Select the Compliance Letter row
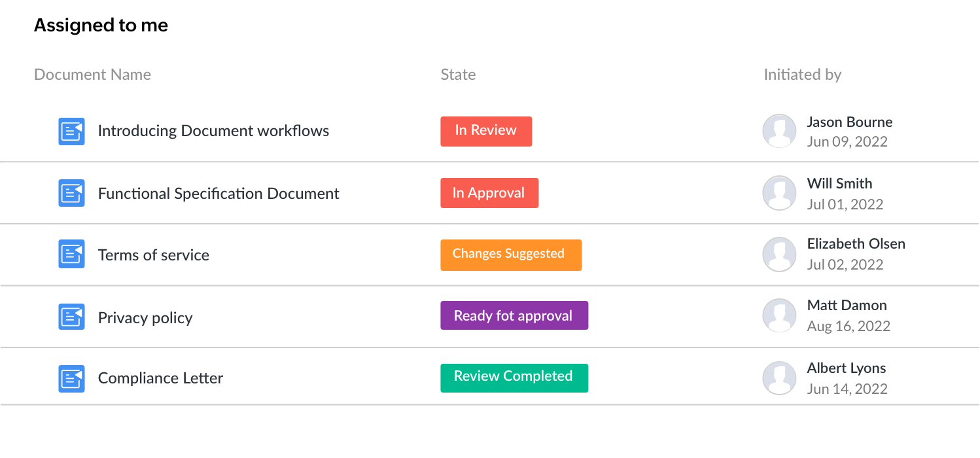Screen dimensions: 980x458 (160, 378)
